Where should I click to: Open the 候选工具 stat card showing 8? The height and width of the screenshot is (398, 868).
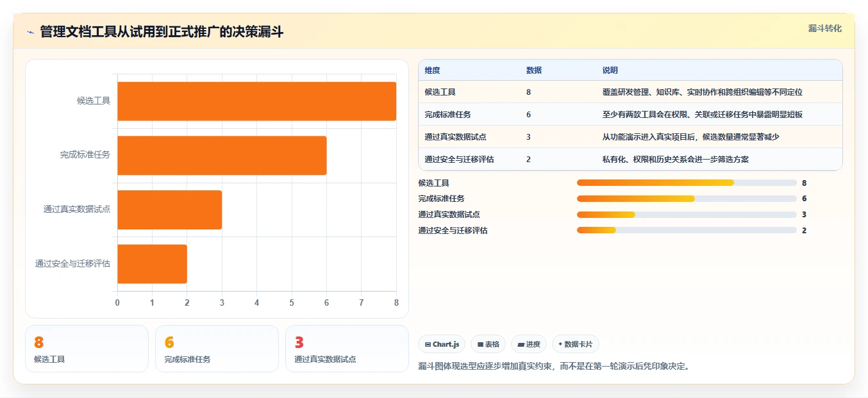pyautogui.click(x=87, y=349)
